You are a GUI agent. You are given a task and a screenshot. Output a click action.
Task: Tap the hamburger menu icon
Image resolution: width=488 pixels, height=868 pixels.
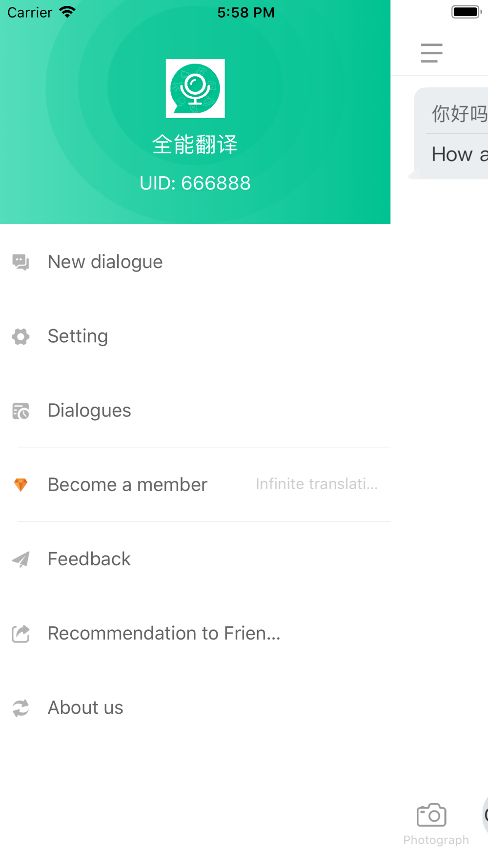(x=431, y=53)
